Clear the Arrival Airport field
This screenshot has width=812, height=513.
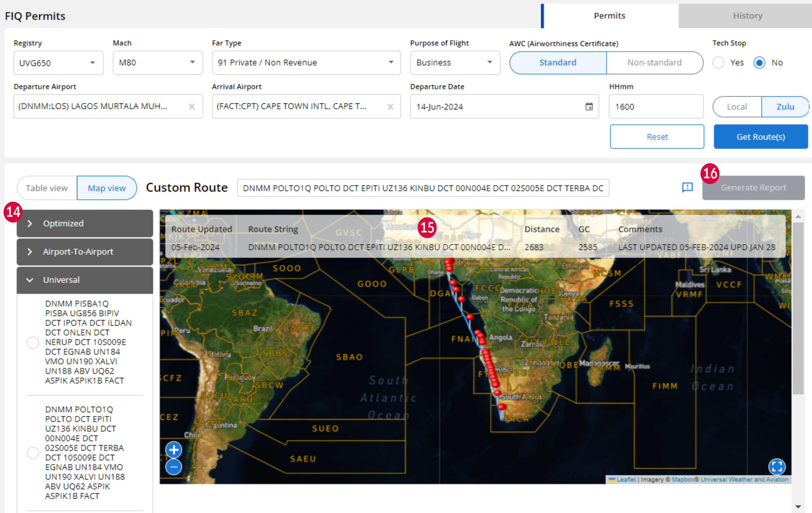tap(391, 107)
